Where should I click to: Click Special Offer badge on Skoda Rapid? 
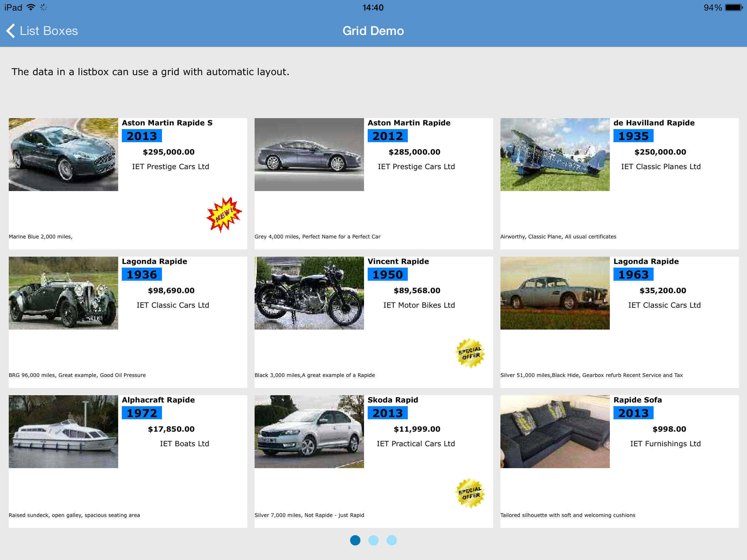470,493
